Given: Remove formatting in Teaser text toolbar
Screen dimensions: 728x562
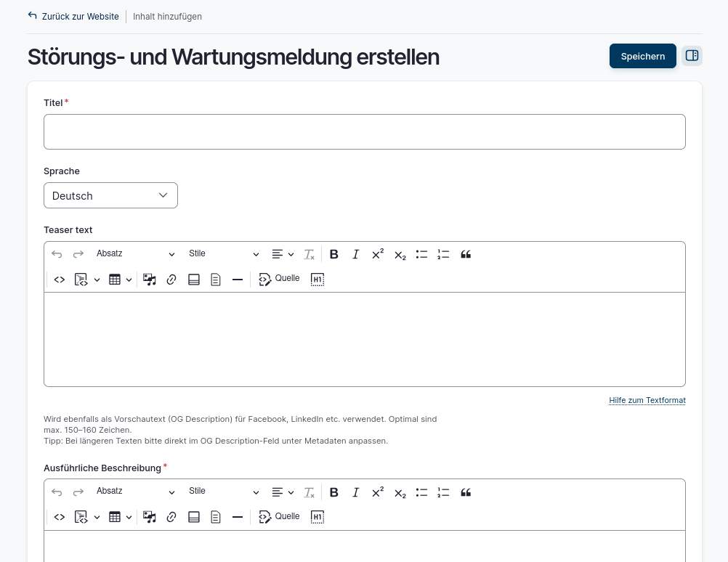Looking at the screenshot, I should point(310,254).
